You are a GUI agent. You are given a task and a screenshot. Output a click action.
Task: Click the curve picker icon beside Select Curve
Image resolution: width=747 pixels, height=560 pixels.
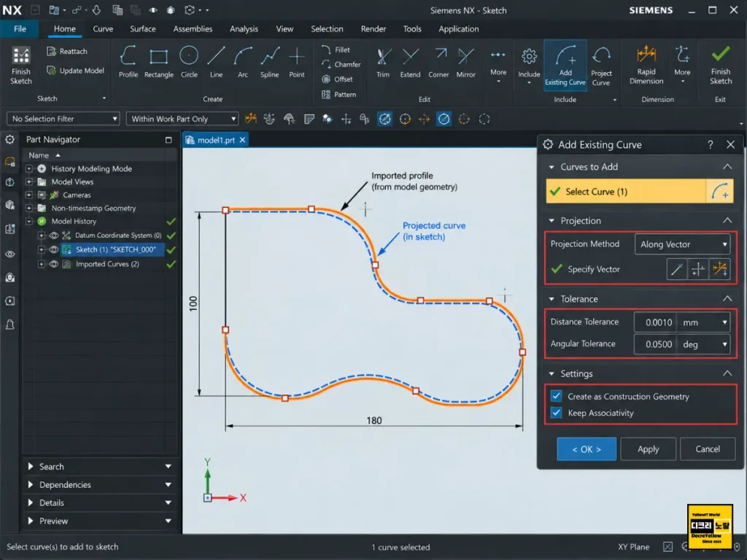pyautogui.click(x=720, y=192)
